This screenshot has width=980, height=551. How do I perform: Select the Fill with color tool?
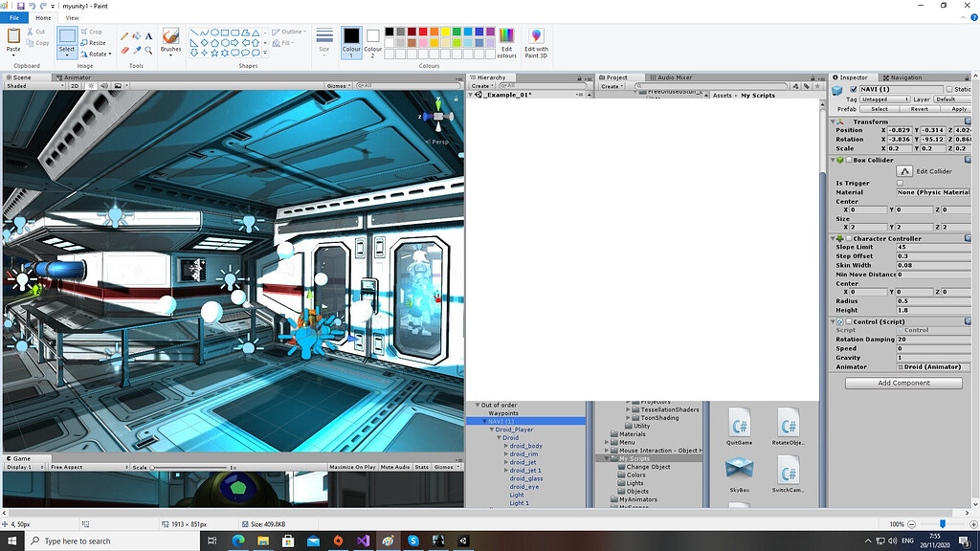(x=137, y=35)
